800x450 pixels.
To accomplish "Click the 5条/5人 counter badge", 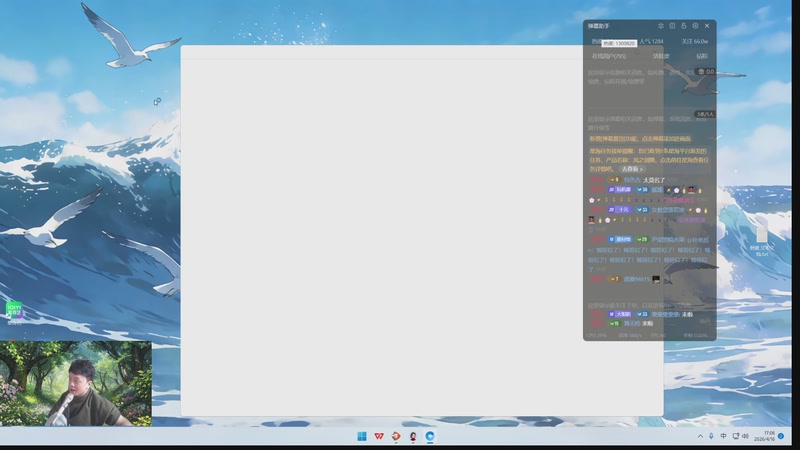I will tap(705, 114).
